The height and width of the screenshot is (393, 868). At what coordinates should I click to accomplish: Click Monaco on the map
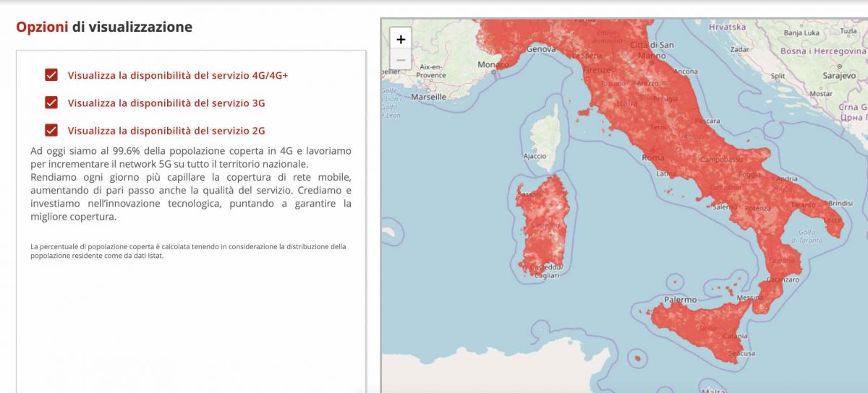click(x=493, y=65)
